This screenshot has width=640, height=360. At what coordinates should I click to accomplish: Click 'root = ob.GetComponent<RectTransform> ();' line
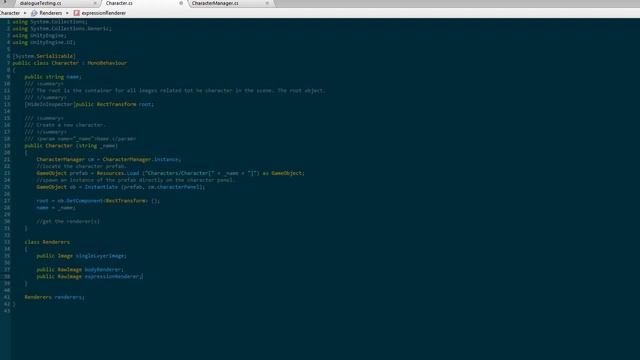tap(98, 200)
